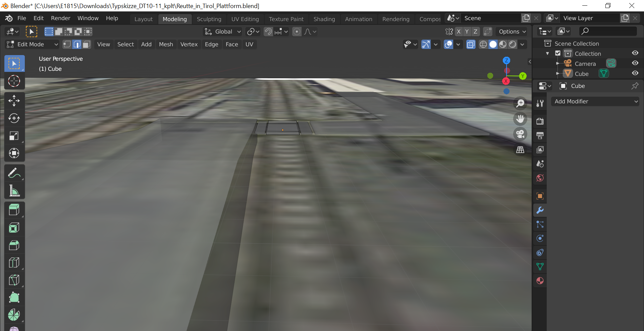Open the Material properties tab icon
Image resolution: width=644 pixels, height=331 pixels.
coord(540,281)
